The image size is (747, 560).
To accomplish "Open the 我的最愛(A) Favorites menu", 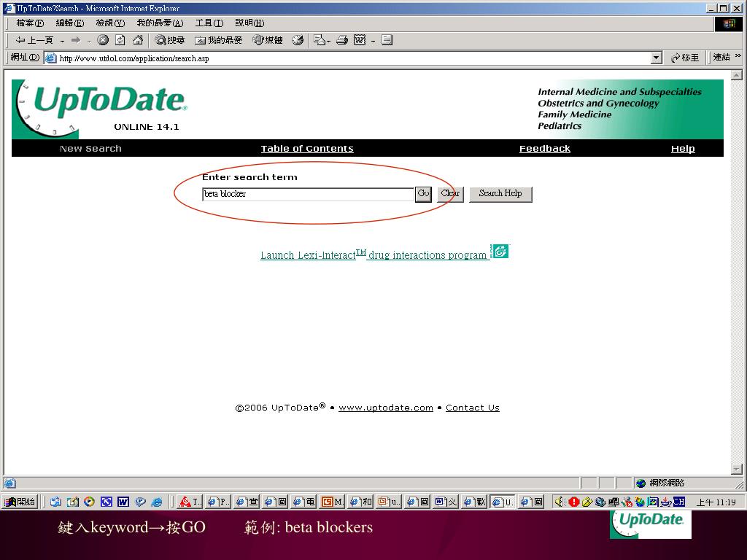I will (160, 23).
